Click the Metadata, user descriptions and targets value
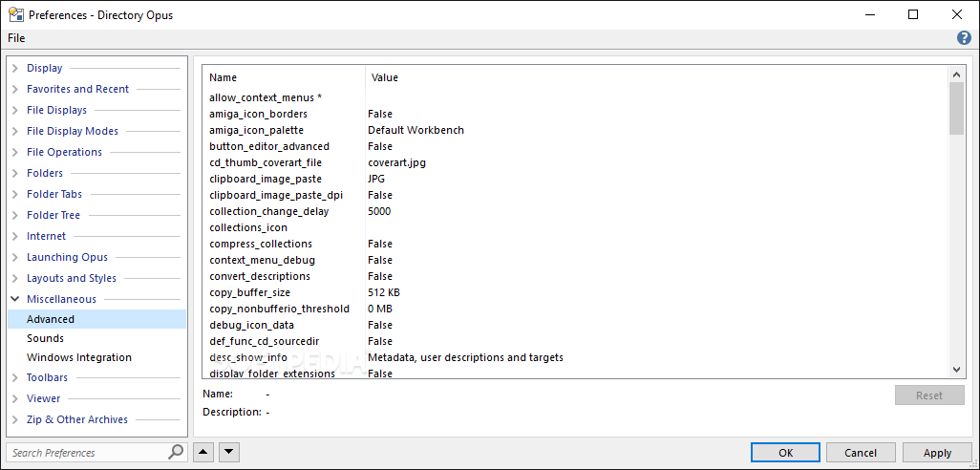 coord(465,357)
